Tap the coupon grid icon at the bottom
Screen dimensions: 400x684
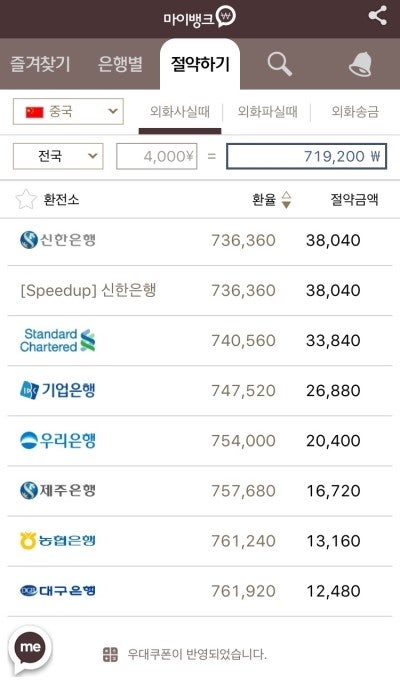(110, 654)
